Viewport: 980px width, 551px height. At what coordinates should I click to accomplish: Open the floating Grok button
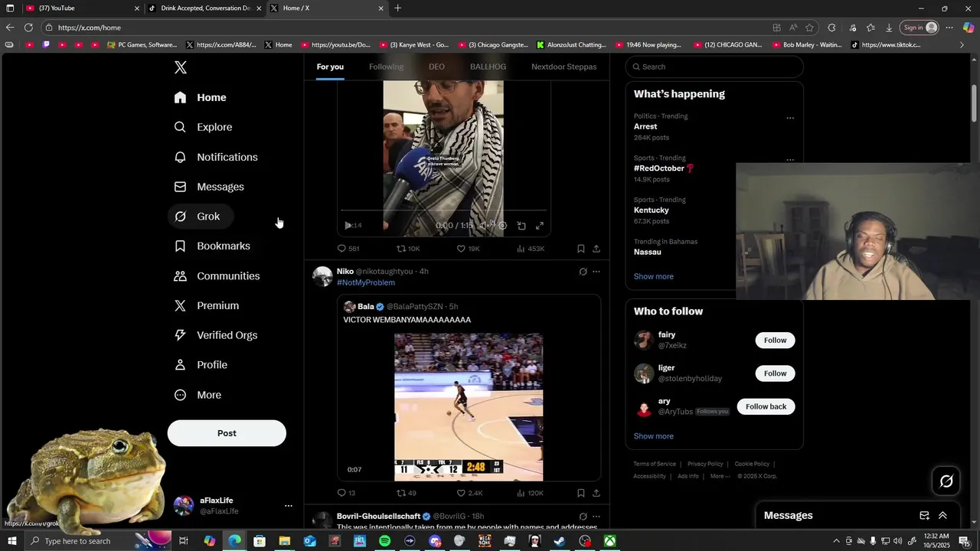click(x=946, y=481)
